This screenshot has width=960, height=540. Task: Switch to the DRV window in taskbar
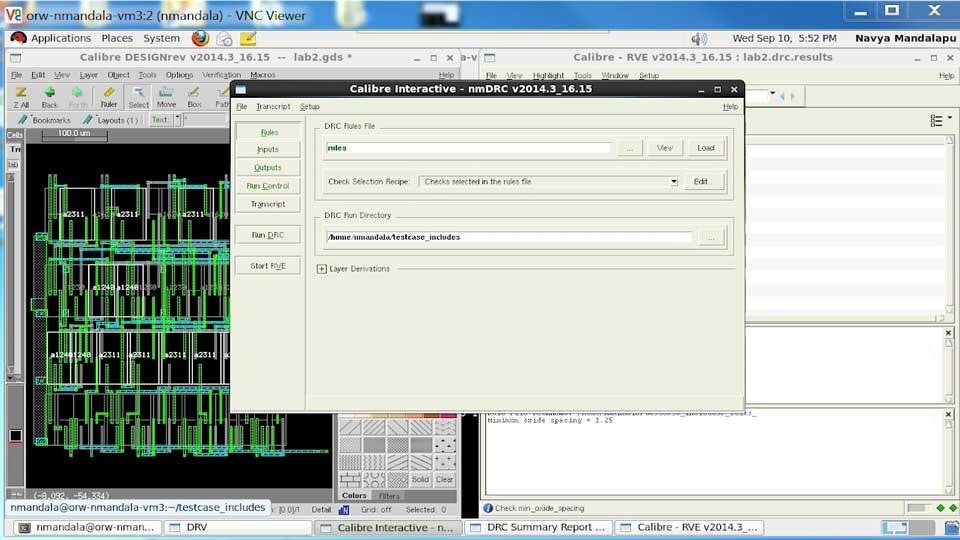(238, 527)
